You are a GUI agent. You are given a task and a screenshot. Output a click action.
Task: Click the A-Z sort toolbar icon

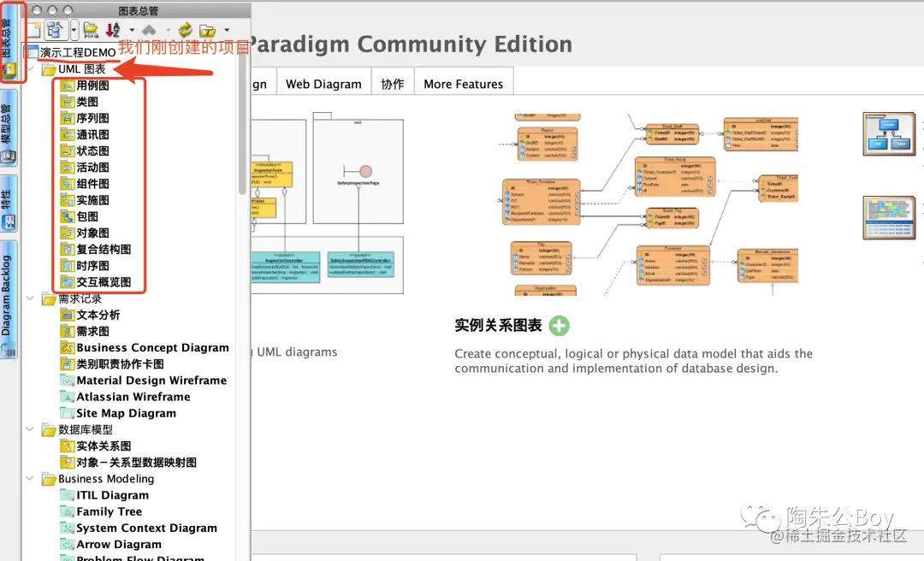coord(113,29)
